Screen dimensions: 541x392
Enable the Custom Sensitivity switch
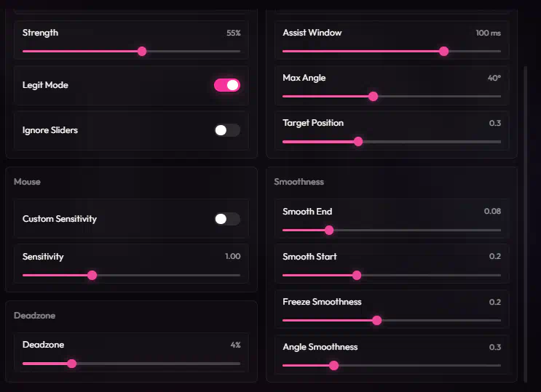click(226, 219)
